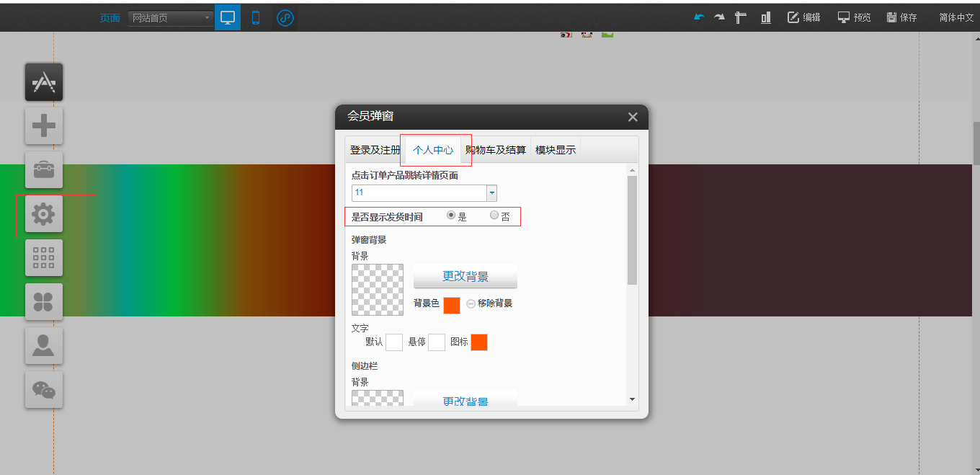Switch to mobile phone view

pos(255,17)
